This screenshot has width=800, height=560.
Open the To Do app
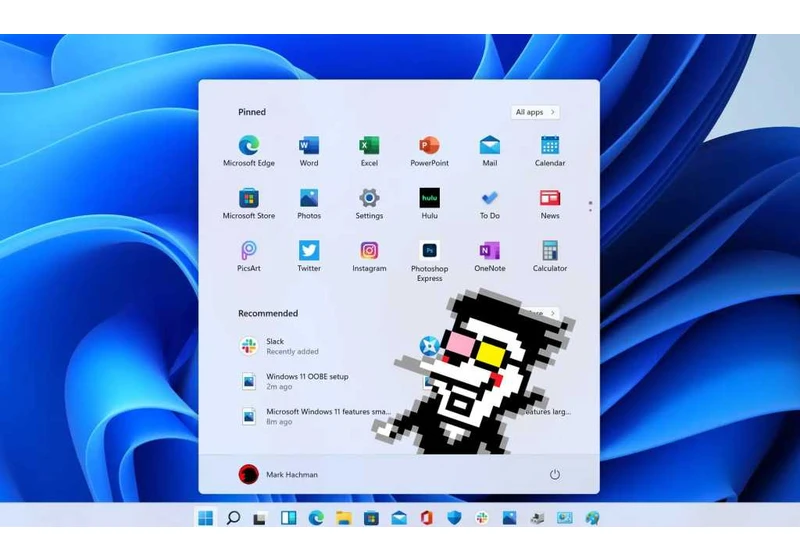coord(489,203)
